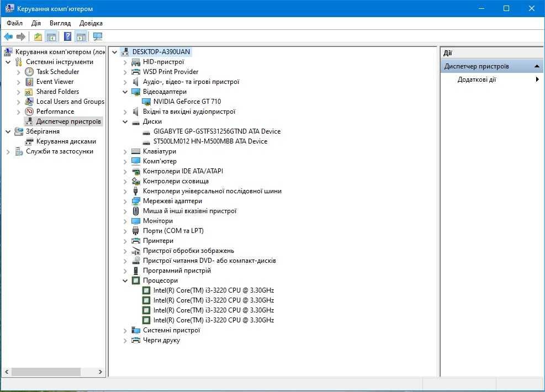
Task: Click the Пристрої читання DVD icon
Action: (136, 260)
